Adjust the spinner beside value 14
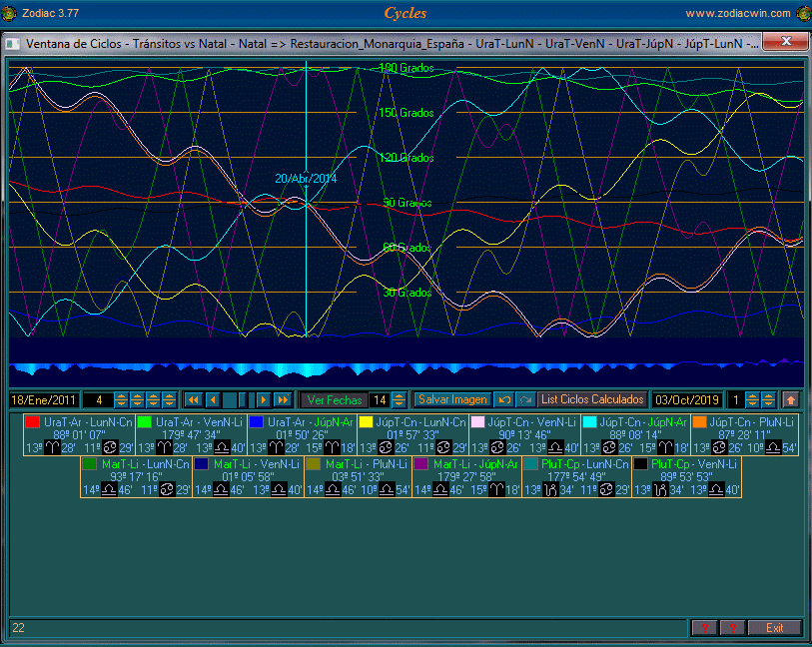This screenshot has width=812, height=647. coord(399,400)
